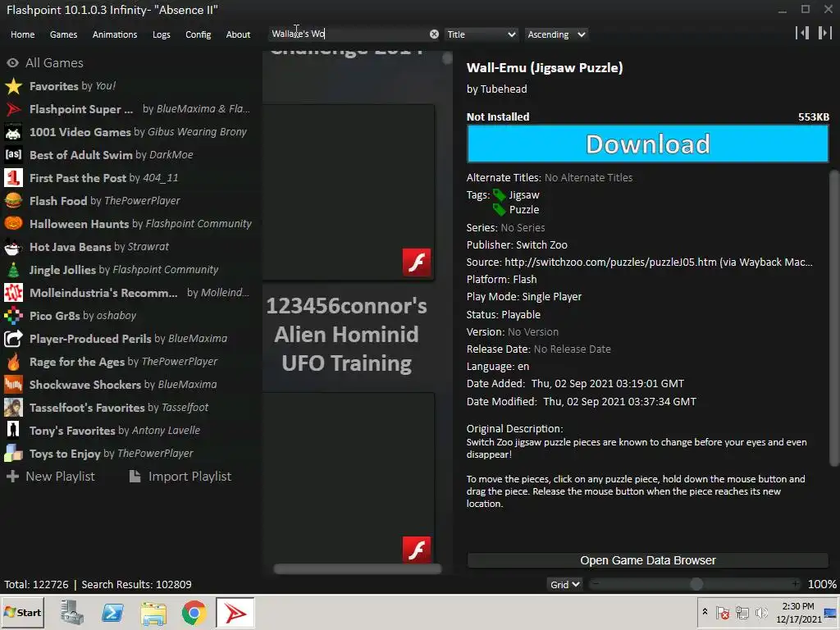Click the Toys to Enjoy blocks icon
This screenshot has width=840, height=630.
pyautogui.click(x=13, y=453)
